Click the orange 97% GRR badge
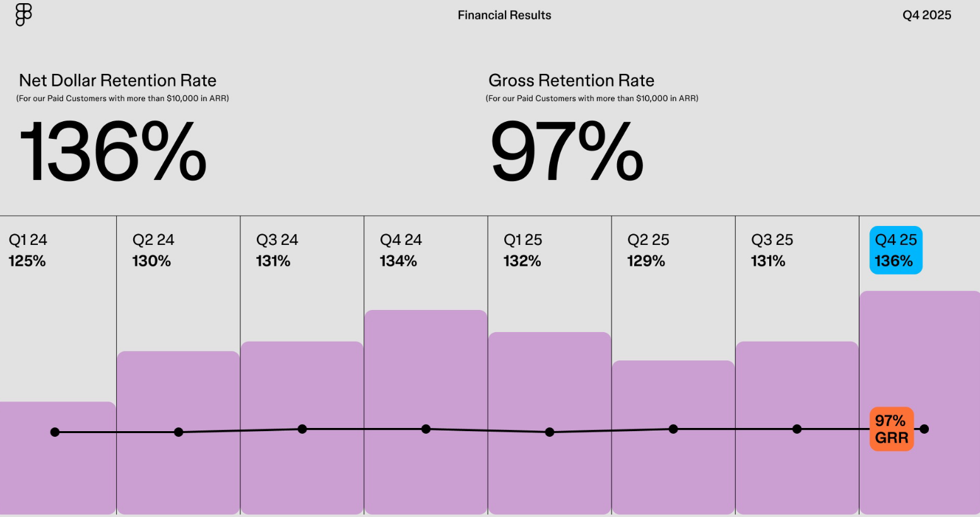980x517 pixels. 891,429
